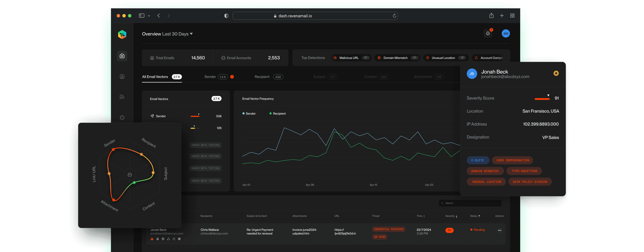Switch to the Recipient tab

click(x=269, y=77)
